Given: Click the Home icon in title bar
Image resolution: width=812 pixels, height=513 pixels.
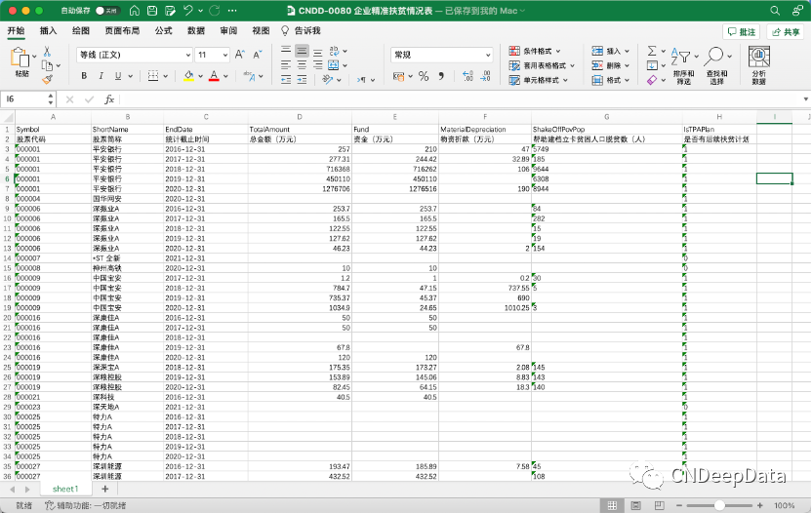Looking at the screenshot, I should point(134,11).
